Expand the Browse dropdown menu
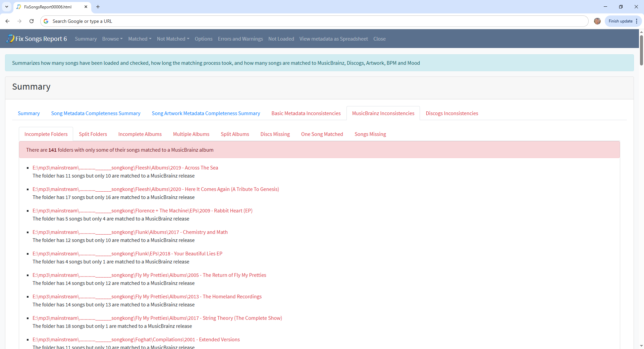 point(112,39)
